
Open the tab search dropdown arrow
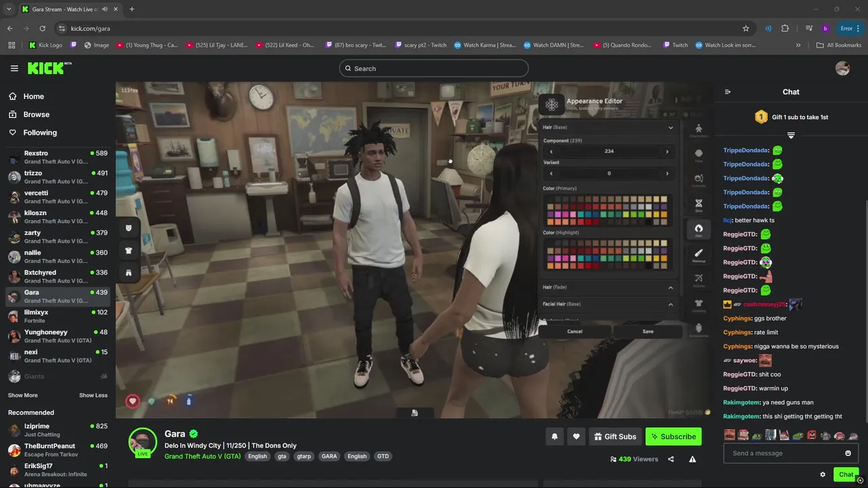9,9
